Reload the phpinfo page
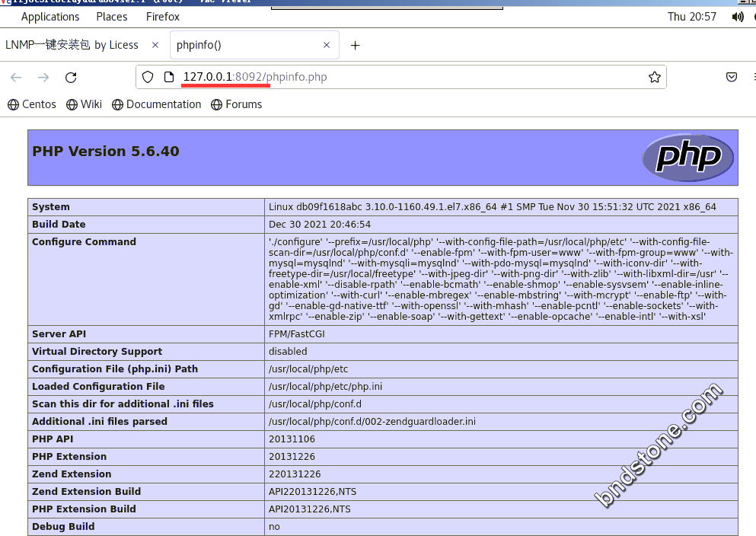Viewport: 756px width, 536px height. tap(71, 78)
